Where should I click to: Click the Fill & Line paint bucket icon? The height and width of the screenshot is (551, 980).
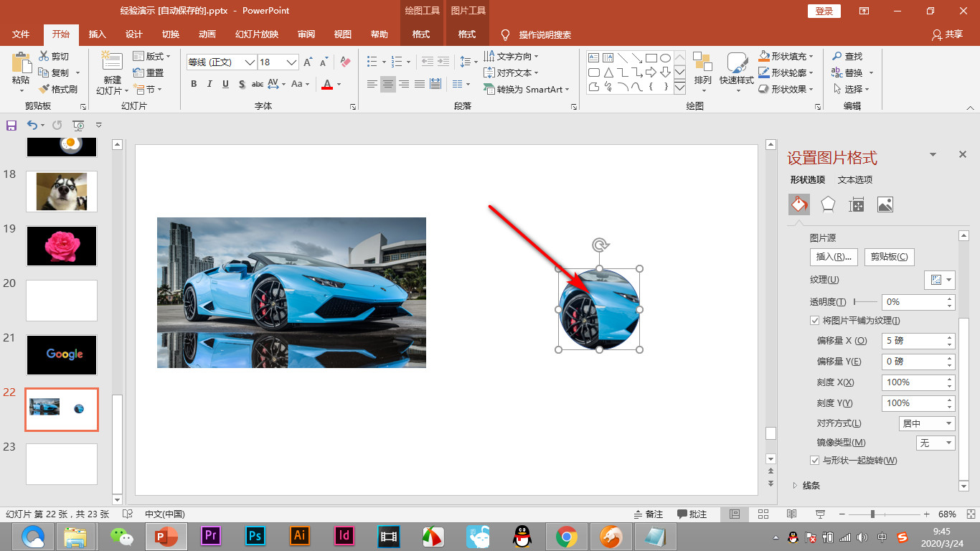click(798, 205)
